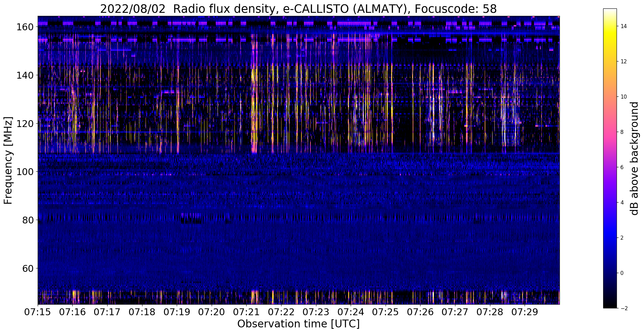The image size is (644, 333).
Task: Click the 07:27 time tick label
Action: 455,312
